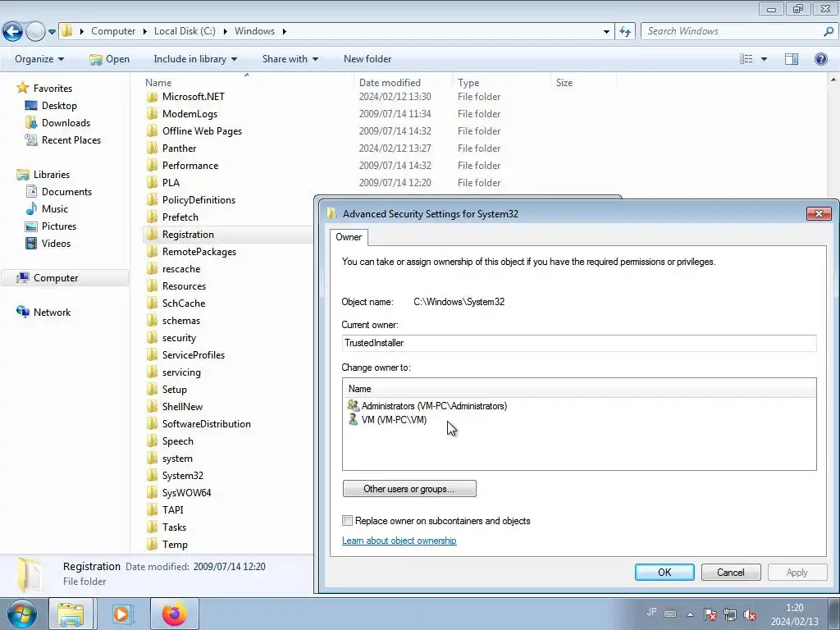Select the Panther folder icon
The width and height of the screenshot is (840, 630).
point(152,148)
